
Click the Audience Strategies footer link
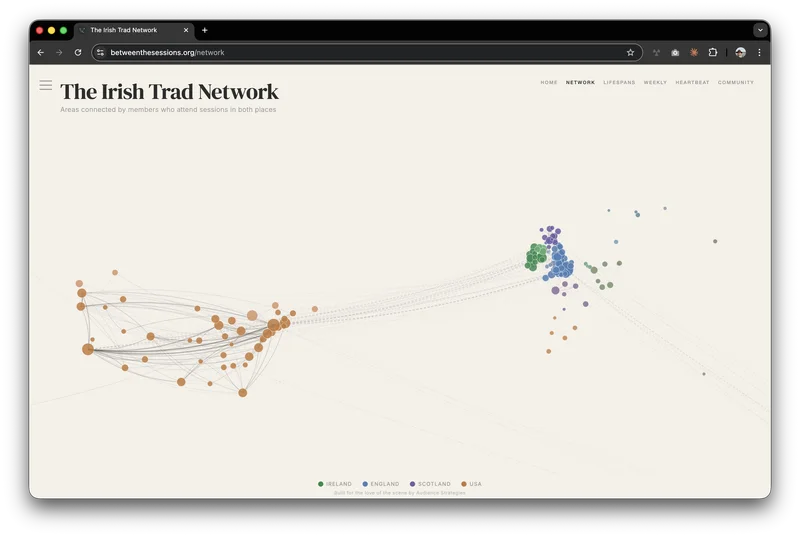coord(441,493)
